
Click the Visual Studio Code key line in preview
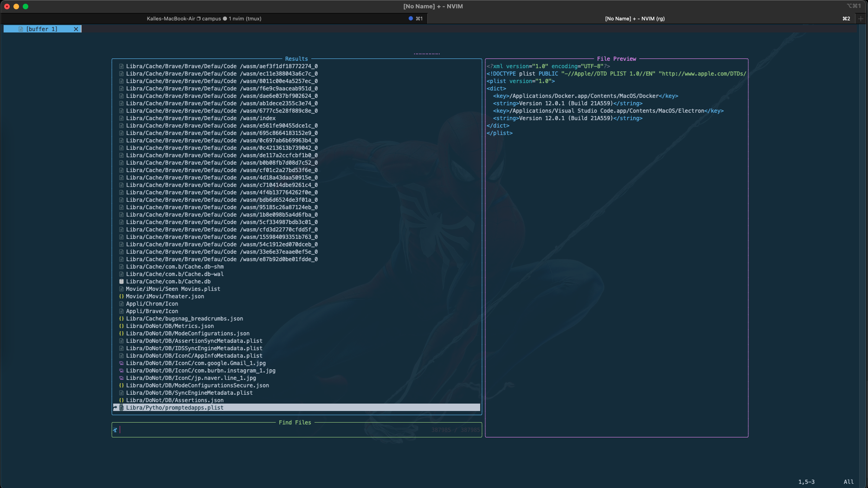pos(608,111)
